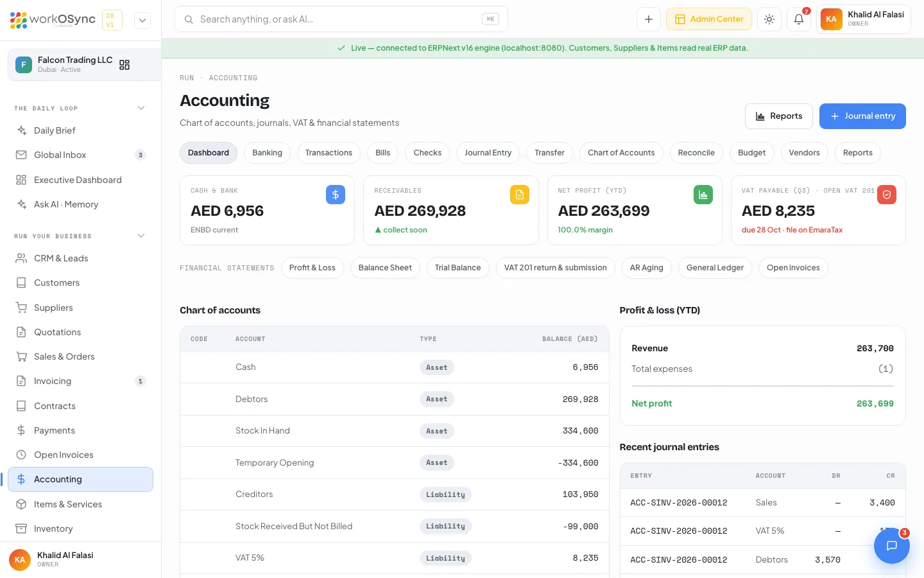Open Payments dollar icon
Viewport: 924px width, 578px height.
coord(21,430)
